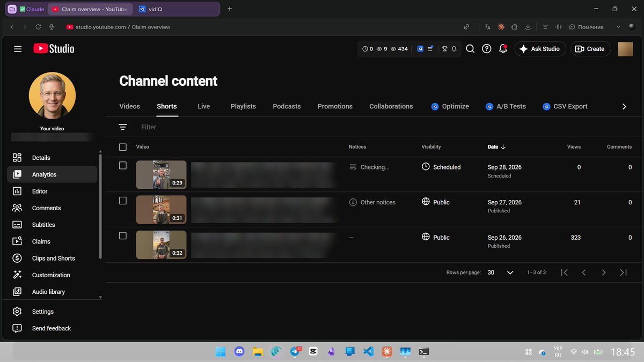Open Scheduled visibility for first short

point(441,167)
